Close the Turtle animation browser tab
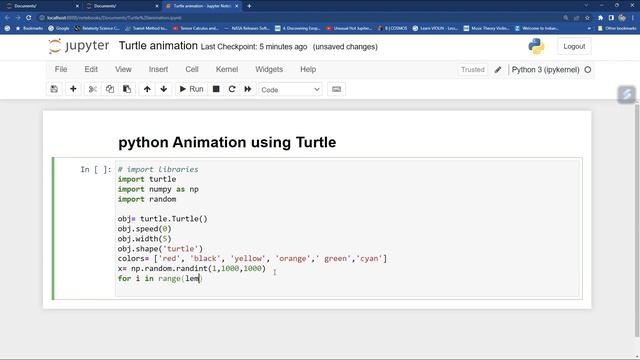Screen dimensions: 640x360 pyautogui.click(x=237, y=6)
